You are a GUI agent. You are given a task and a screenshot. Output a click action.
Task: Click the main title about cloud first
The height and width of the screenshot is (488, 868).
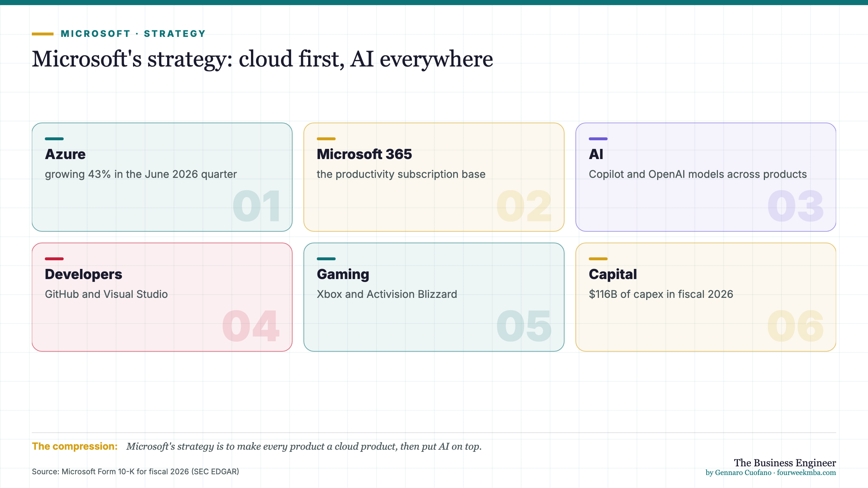click(x=262, y=59)
